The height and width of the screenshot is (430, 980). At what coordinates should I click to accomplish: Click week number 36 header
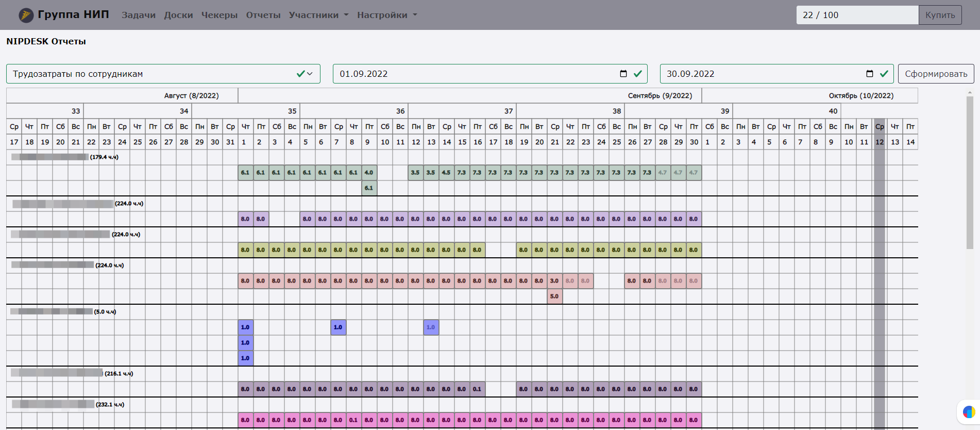point(400,111)
